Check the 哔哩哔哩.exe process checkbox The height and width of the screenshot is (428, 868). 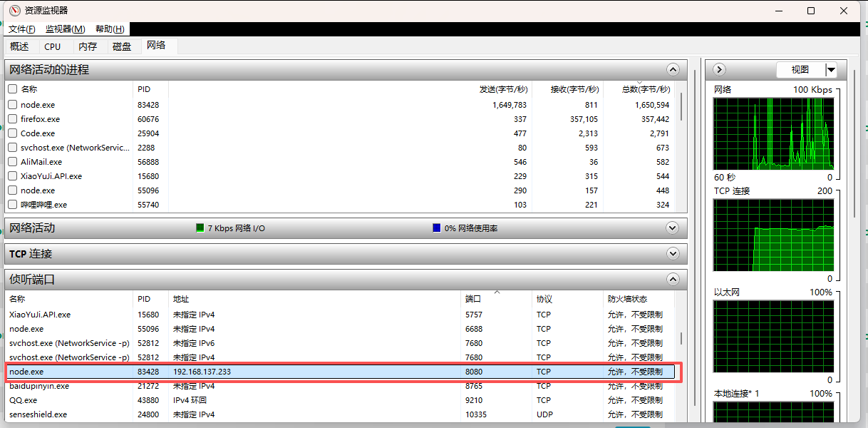[x=12, y=205]
